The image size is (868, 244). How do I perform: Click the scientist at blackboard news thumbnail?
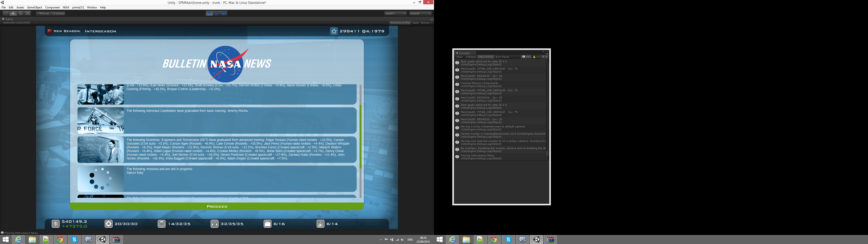pos(101,150)
